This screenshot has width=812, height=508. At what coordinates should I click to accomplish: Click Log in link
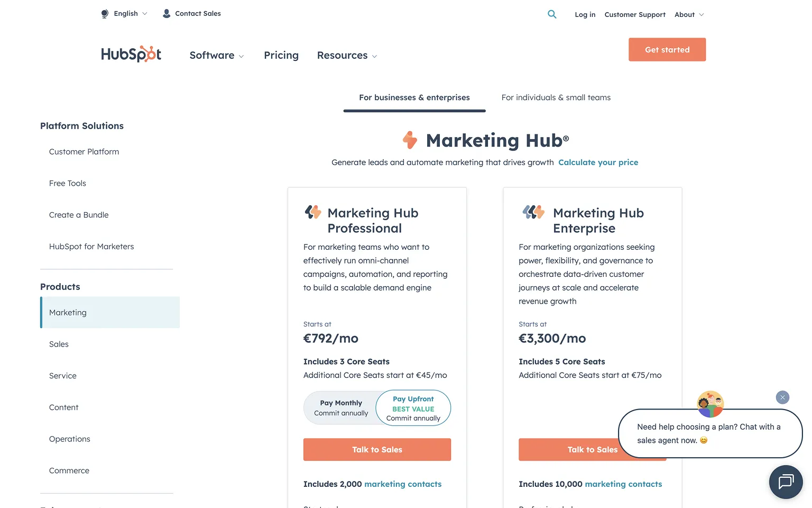(x=585, y=15)
